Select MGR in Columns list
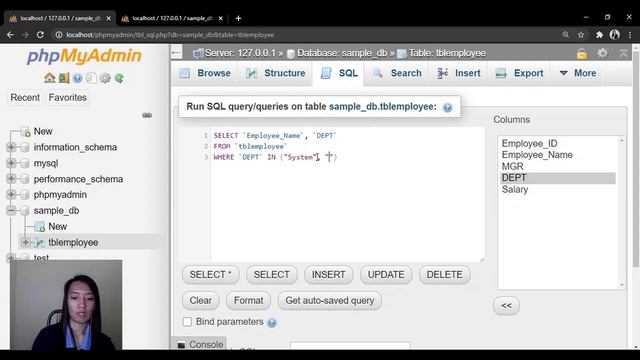The width and height of the screenshot is (640, 360). 513,167
